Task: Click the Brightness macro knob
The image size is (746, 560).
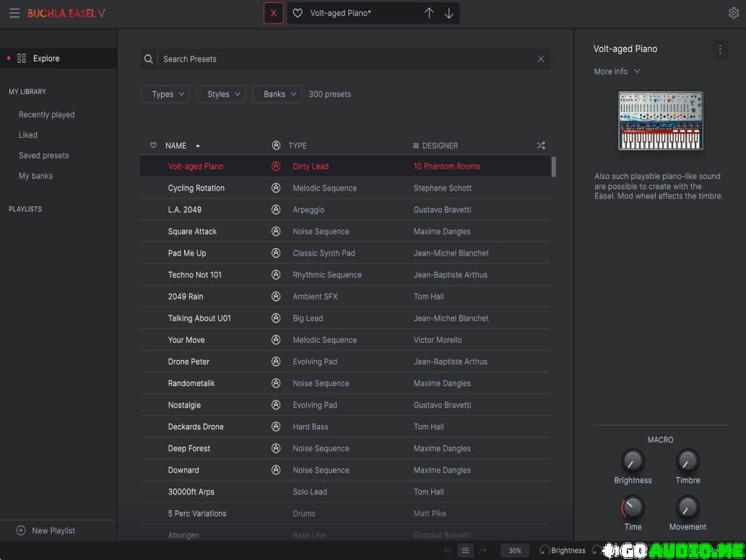Action: [x=633, y=460]
